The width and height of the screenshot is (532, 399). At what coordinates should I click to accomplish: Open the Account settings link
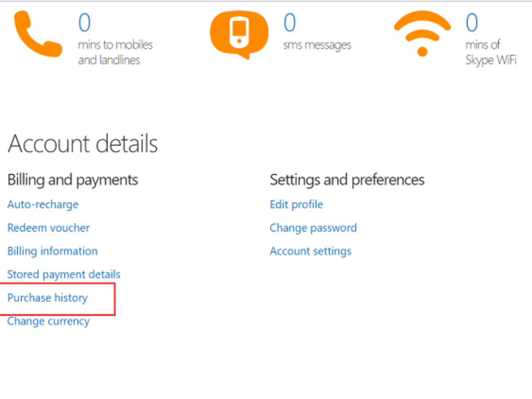[x=310, y=251]
